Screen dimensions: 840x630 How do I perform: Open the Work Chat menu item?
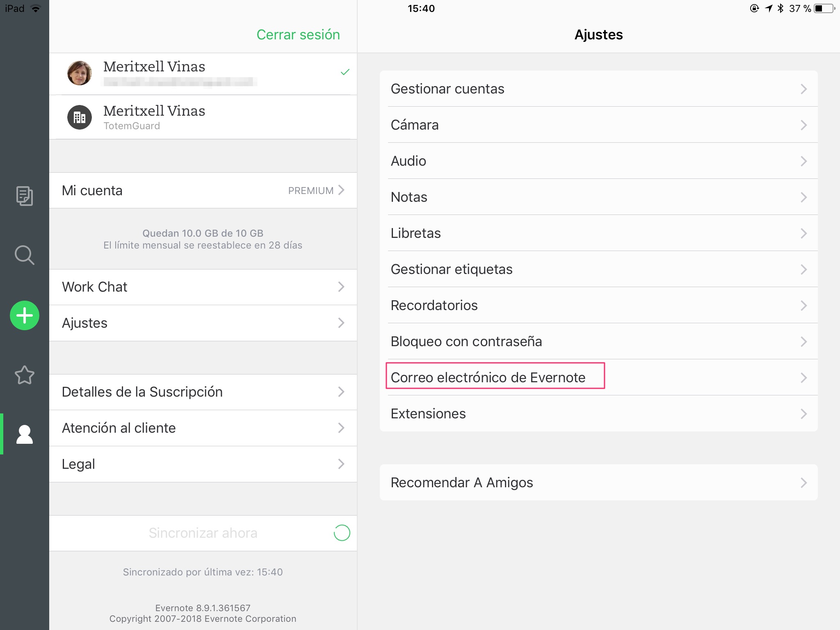(x=203, y=287)
